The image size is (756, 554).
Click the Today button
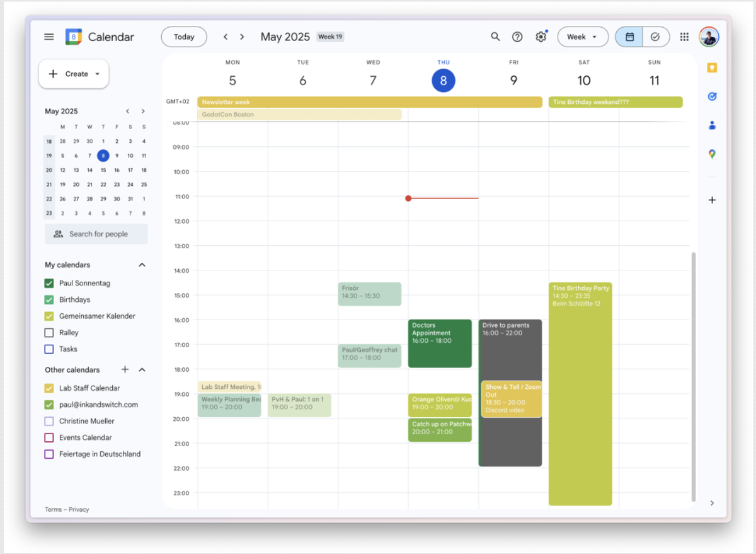coord(184,37)
